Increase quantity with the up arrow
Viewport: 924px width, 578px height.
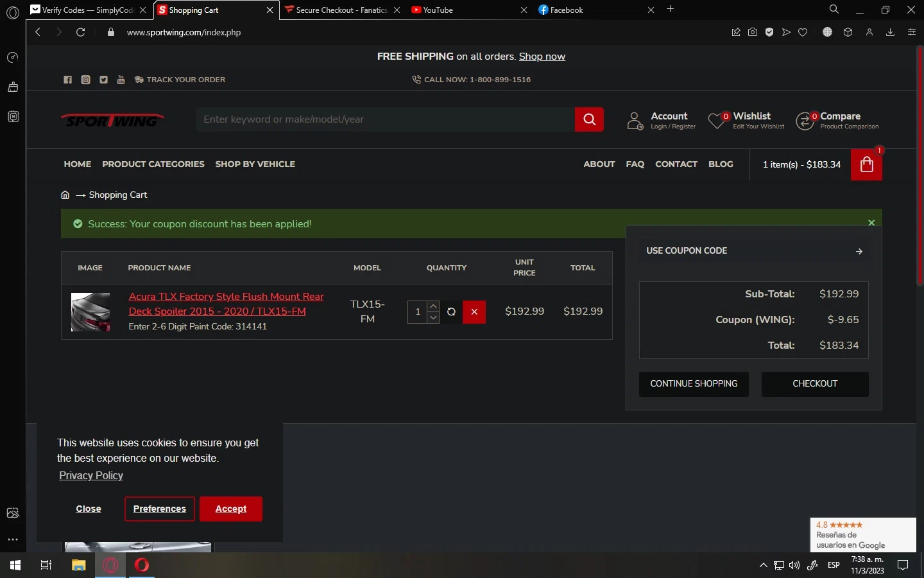click(x=433, y=306)
